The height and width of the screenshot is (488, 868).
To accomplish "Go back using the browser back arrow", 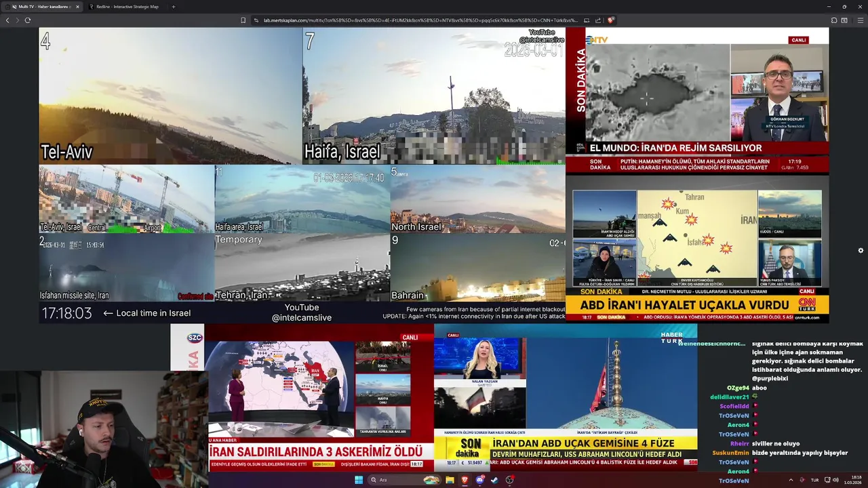I will point(7,20).
